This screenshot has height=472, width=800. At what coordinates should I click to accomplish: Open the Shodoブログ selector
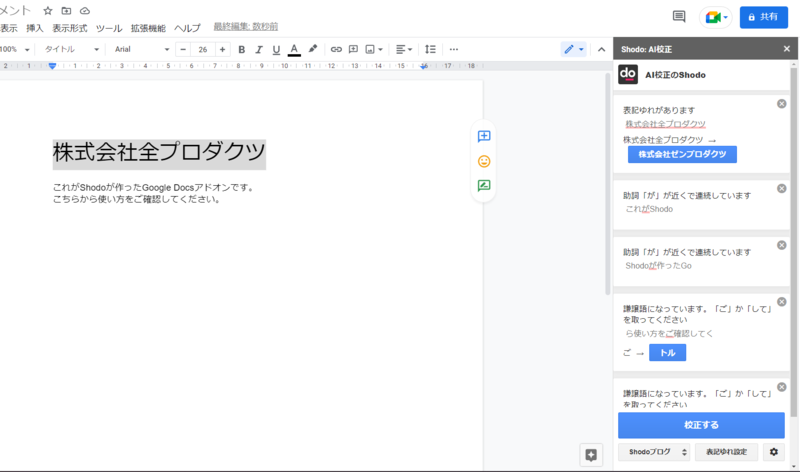pyautogui.click(x=654, y=452)
